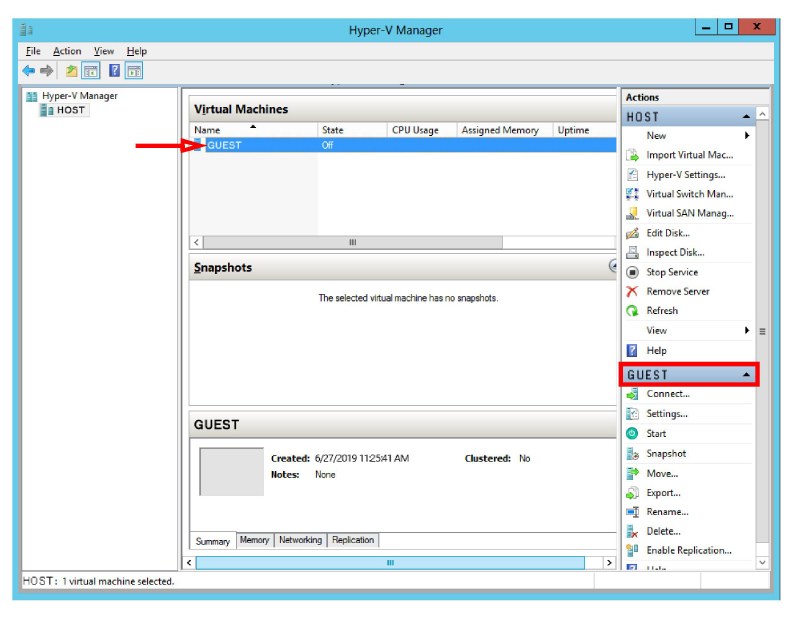Click the Virtual SAN Manager icon
The width and height of the screenshot is (792, 622).
632,213
